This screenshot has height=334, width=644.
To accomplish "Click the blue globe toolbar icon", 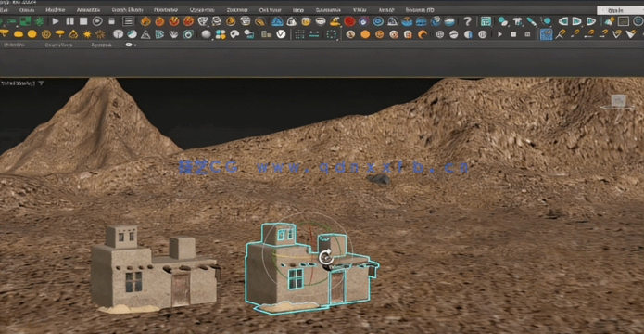I will [x=436, y=21].
